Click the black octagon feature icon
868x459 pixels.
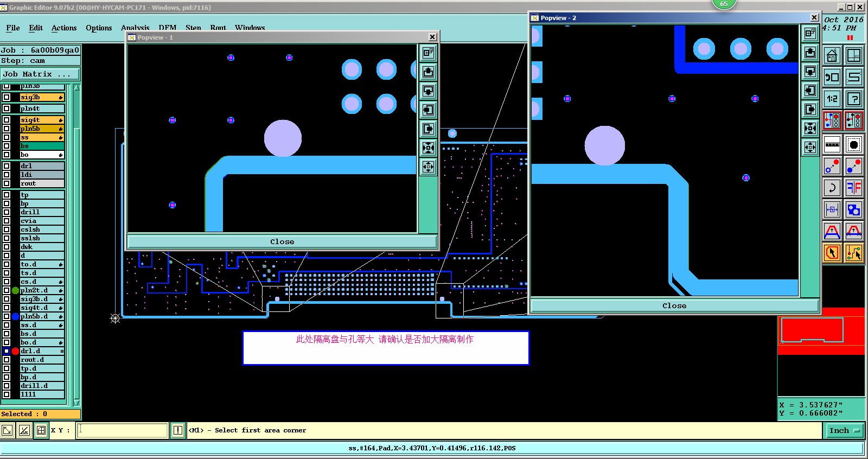tap(854, 144)
